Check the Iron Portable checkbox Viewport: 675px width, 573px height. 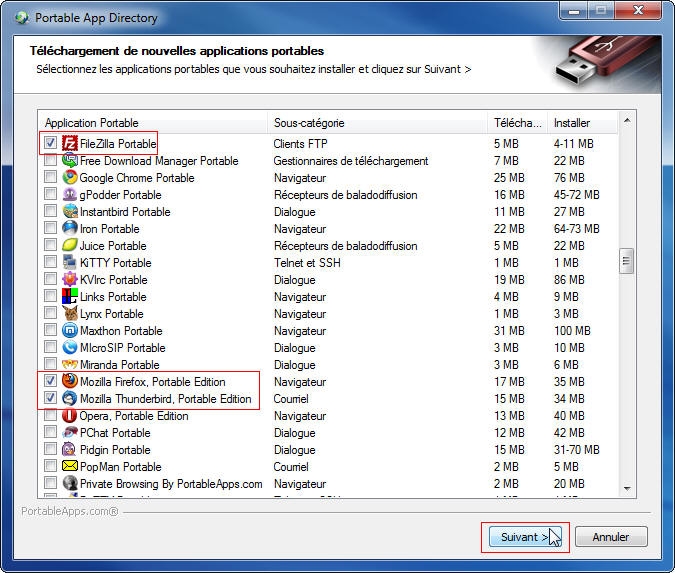[50, 227]
